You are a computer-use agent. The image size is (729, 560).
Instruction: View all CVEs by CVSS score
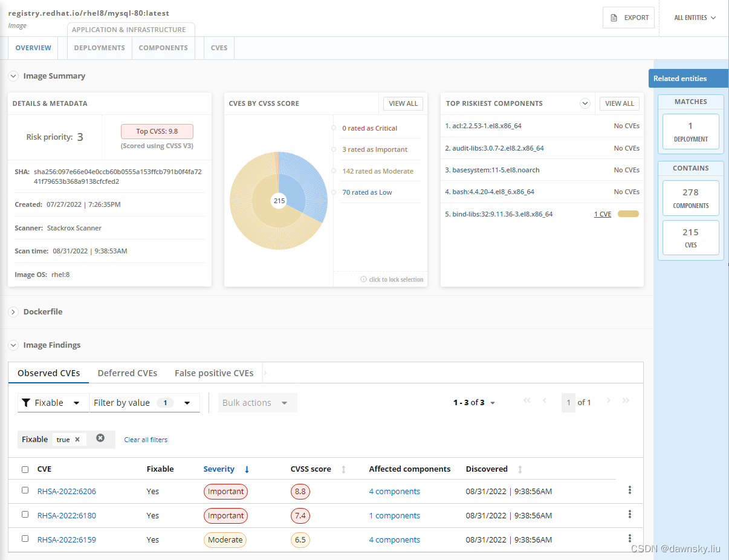pyautogui.click(x=403, y=103)
